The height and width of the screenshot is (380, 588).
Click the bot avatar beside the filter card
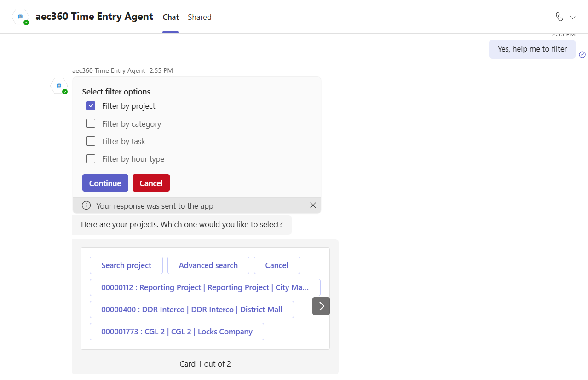coord(59,86)
